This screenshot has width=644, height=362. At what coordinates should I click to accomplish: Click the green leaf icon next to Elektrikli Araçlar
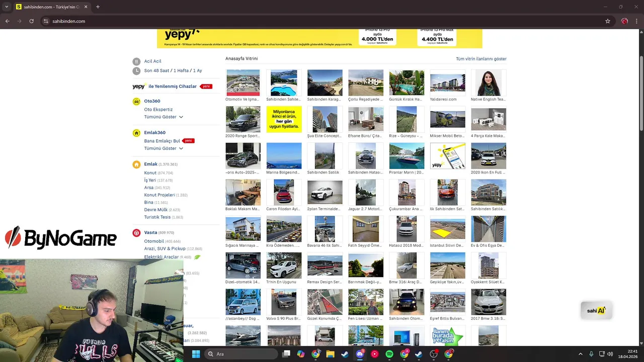pos(197,257)
